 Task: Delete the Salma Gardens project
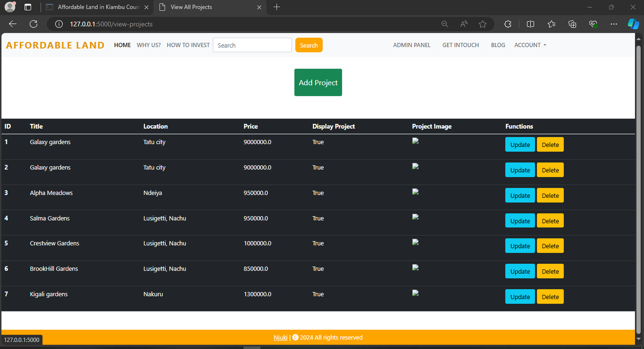(550, 221)
